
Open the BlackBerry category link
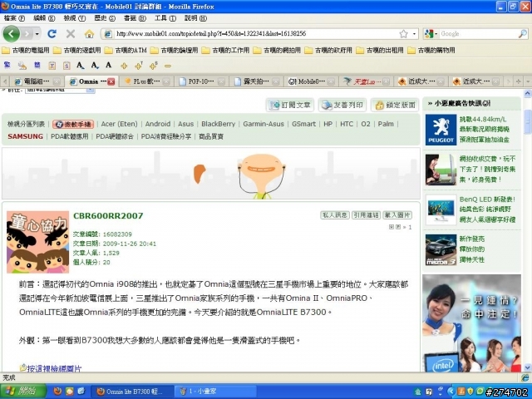pyautogui.click(x=218, y=124)
